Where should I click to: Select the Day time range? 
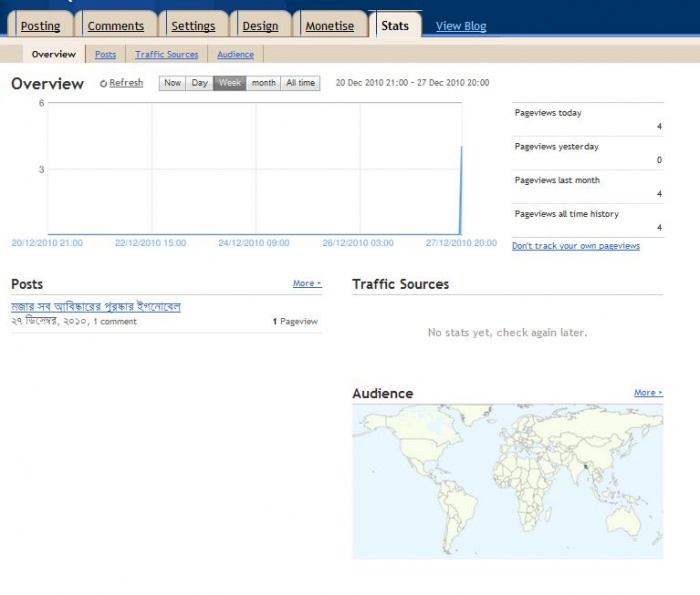pos(199,83)
